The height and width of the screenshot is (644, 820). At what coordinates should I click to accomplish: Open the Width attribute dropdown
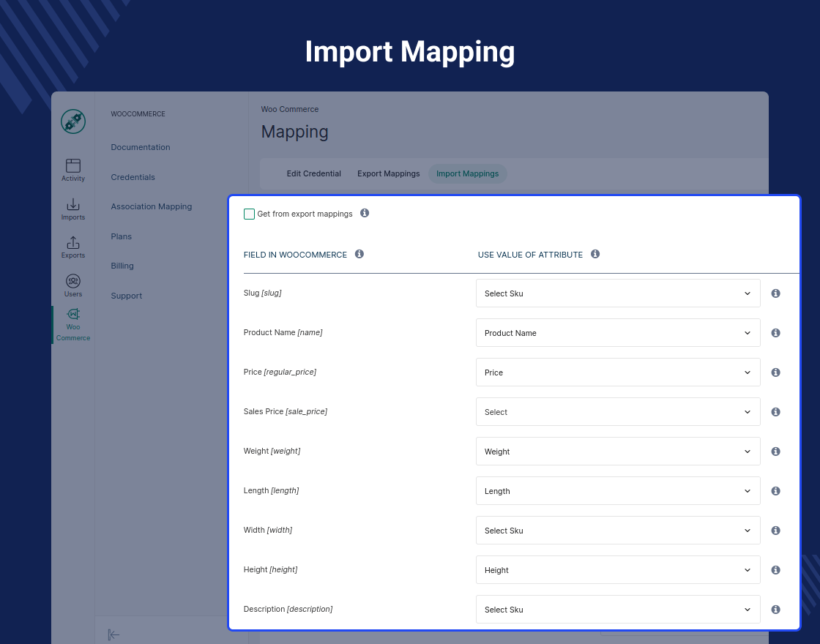coord(618,531)
